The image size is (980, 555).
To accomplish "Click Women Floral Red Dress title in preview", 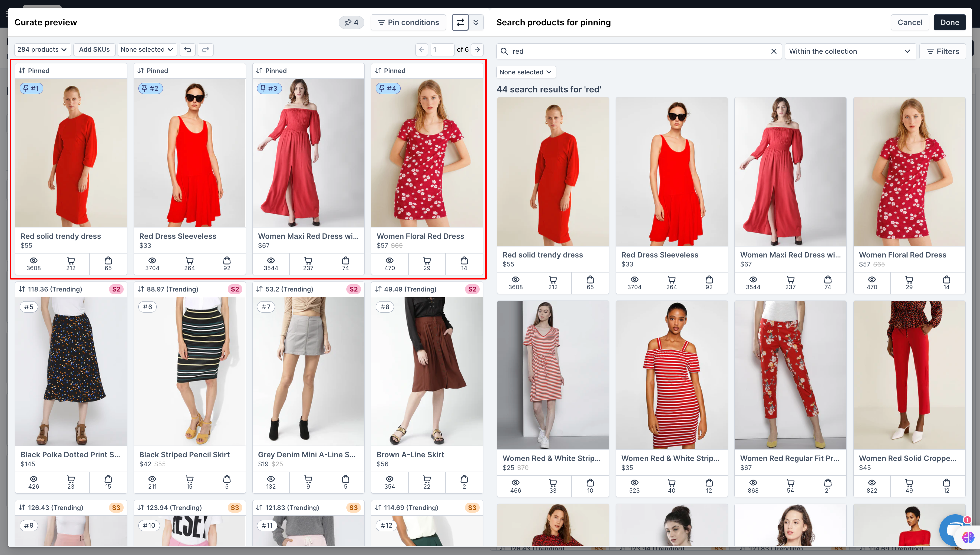I will click(420, 236).
